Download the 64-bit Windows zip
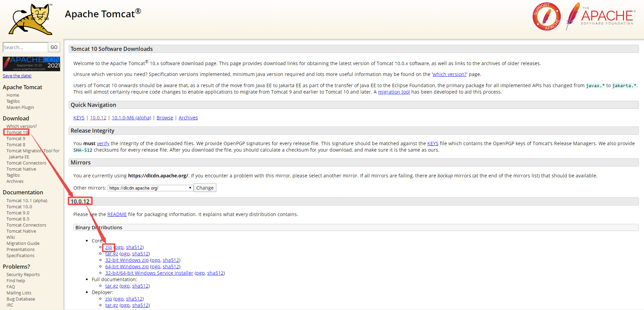 click(127, 267)
